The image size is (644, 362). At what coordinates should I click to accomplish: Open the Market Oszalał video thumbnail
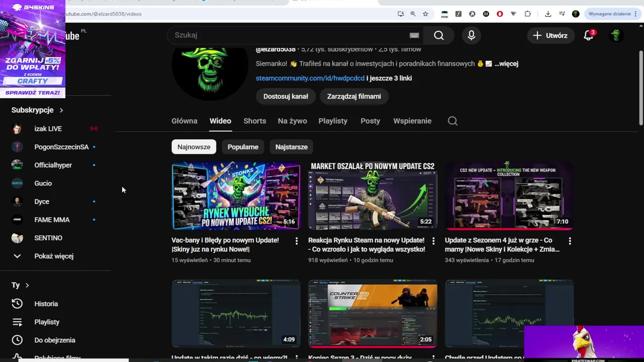(x=373, y=196)
